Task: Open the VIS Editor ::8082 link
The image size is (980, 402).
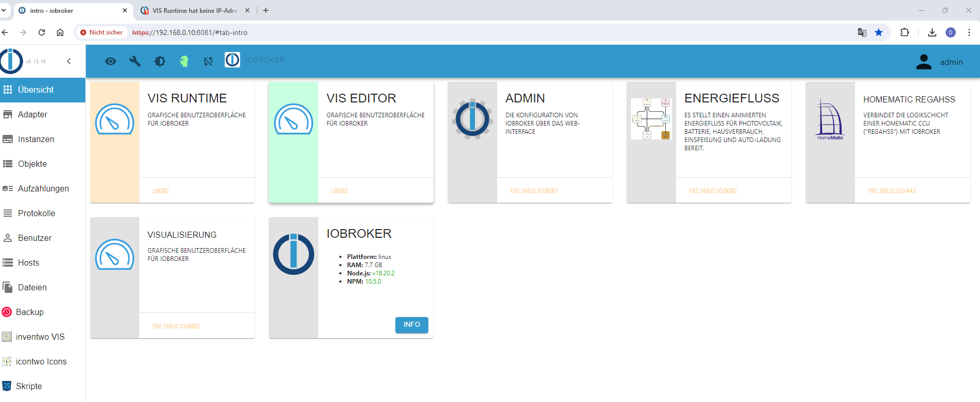Action: coord(339,191)
